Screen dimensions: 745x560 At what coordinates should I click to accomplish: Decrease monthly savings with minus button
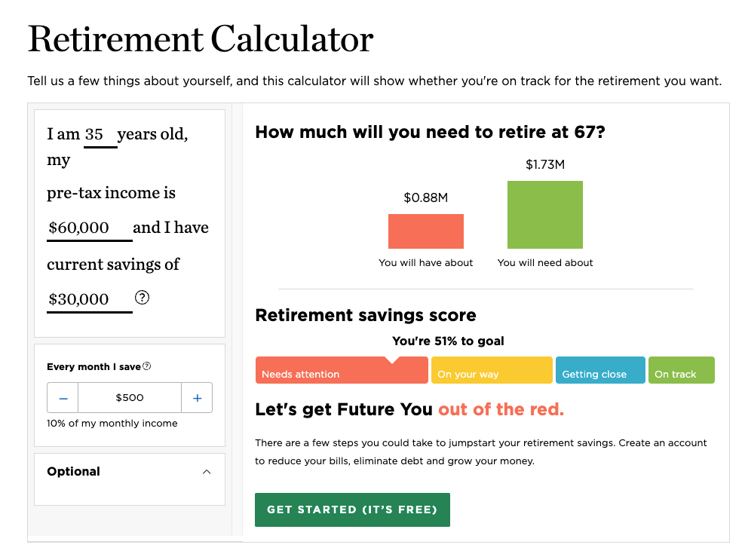pyautogui.click(x=63, y=398)
